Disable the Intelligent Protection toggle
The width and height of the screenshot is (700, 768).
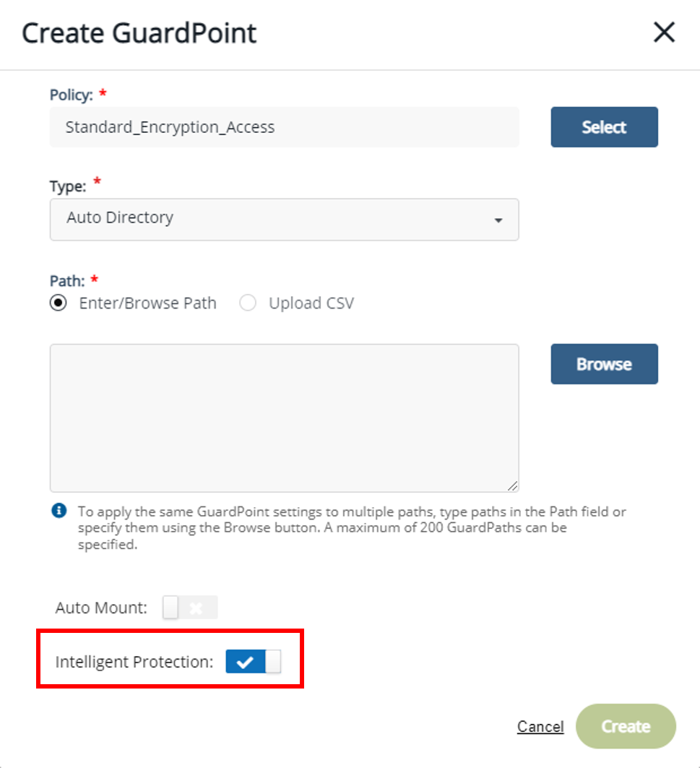coord(254,660)
